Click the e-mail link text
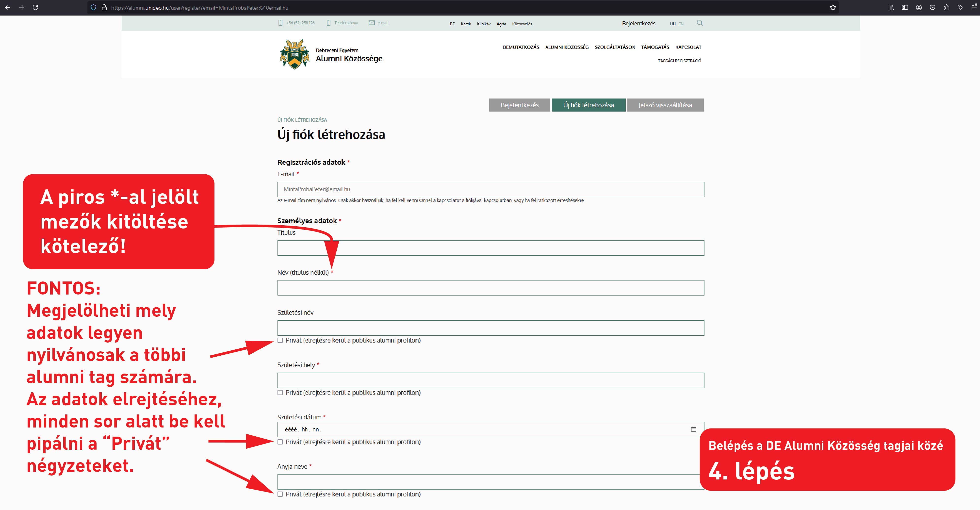This screenshot has height=510, width=980. [383, 23]
